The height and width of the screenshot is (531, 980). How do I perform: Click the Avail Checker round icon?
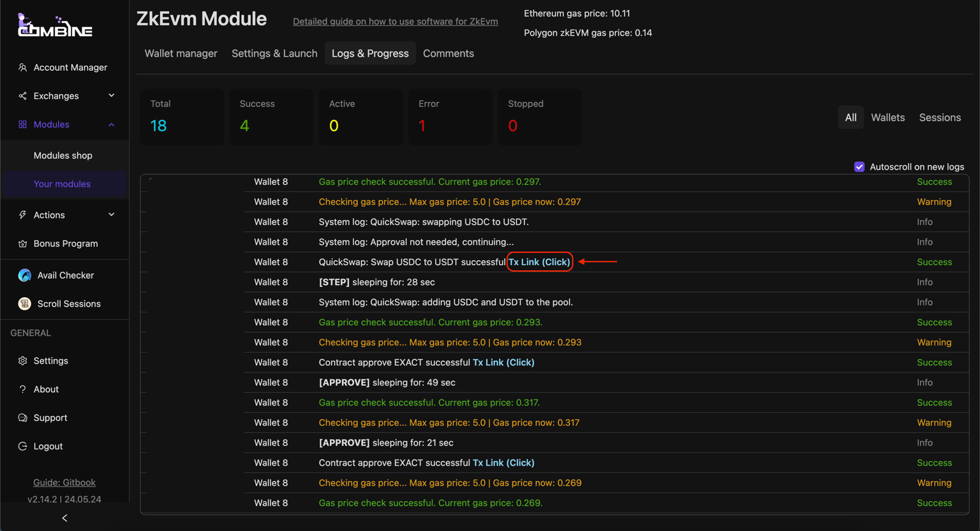point(25,275)
